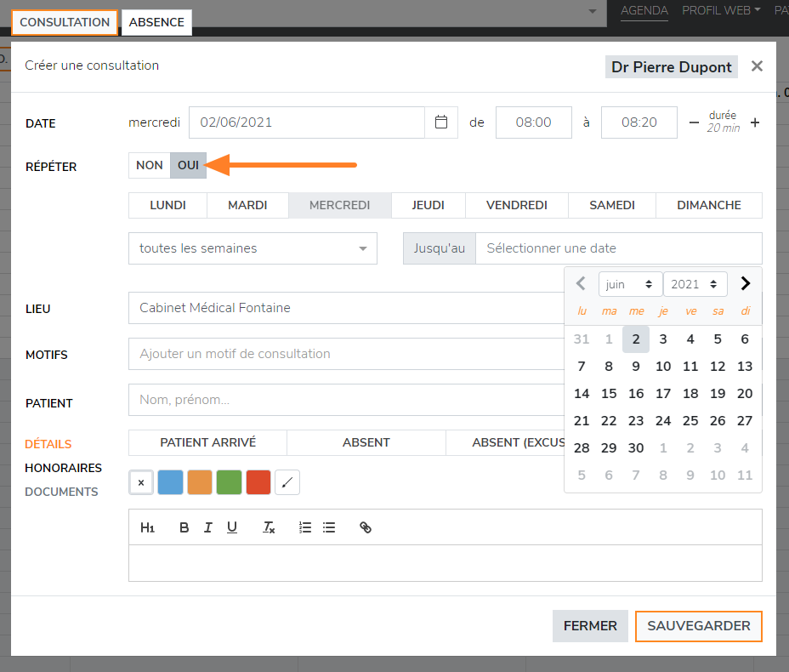Screen dimensions: 789x672
Task: Insert a bulleted list
Action: click(329, 527)
